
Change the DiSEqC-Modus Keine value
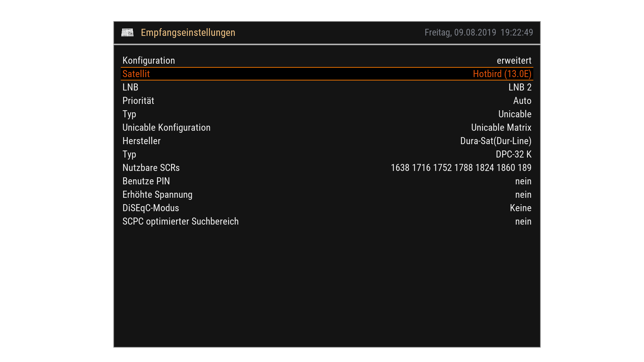coord(520,208)
